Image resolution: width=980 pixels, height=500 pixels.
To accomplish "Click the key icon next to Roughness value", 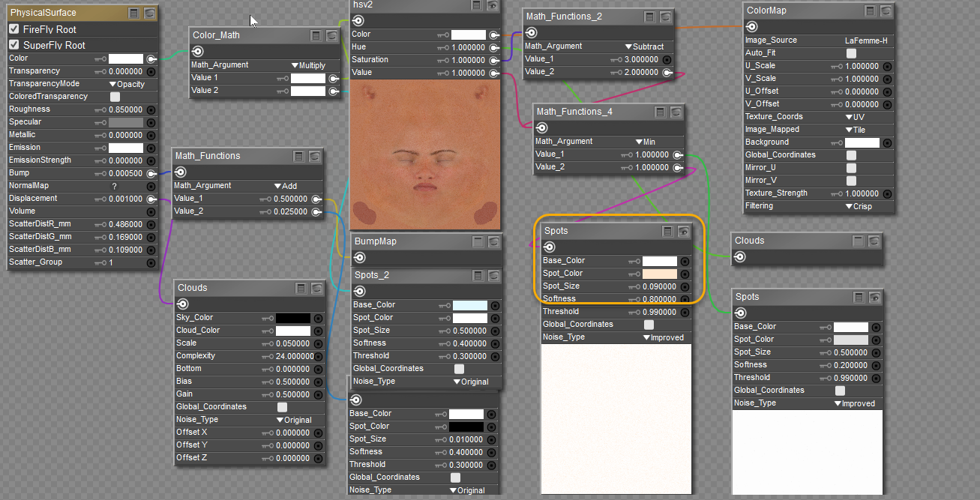I will [x=99, y=109].
